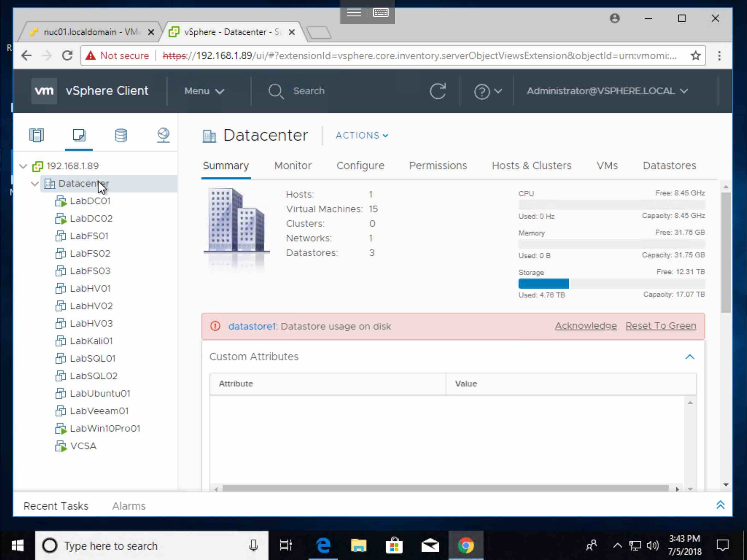Open the Menu dropdown
The image size is (747, 560).
click(x=204, y=91)
